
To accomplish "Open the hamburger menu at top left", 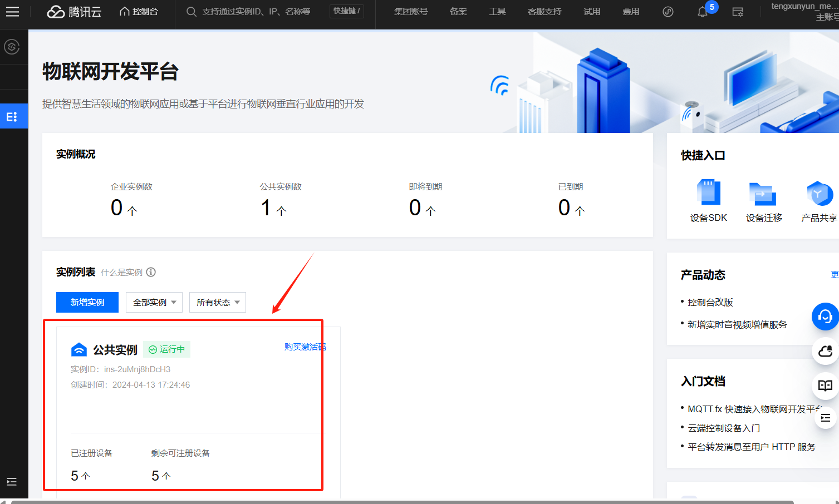I will [x=12, y=12].
